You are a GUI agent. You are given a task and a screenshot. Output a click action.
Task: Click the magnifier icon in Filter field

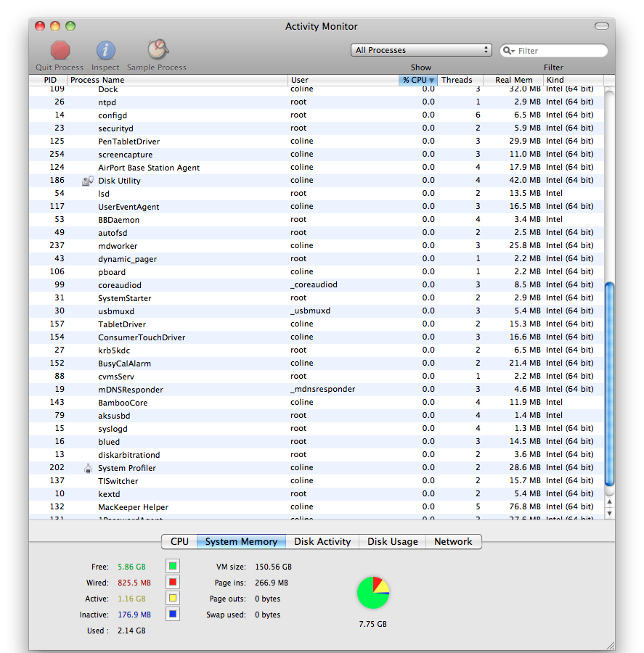(x=508, y=51)
